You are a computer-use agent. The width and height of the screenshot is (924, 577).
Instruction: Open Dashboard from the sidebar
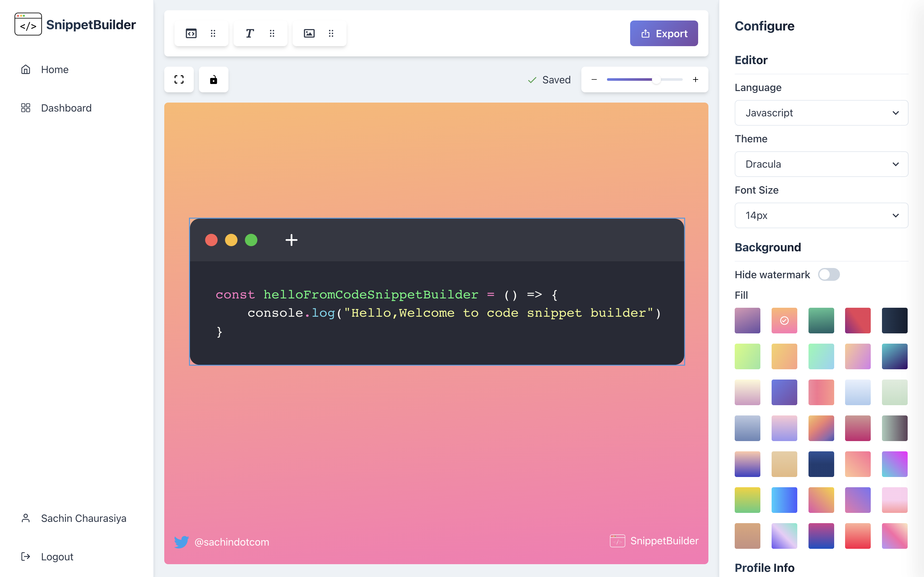tap(66, 108)
